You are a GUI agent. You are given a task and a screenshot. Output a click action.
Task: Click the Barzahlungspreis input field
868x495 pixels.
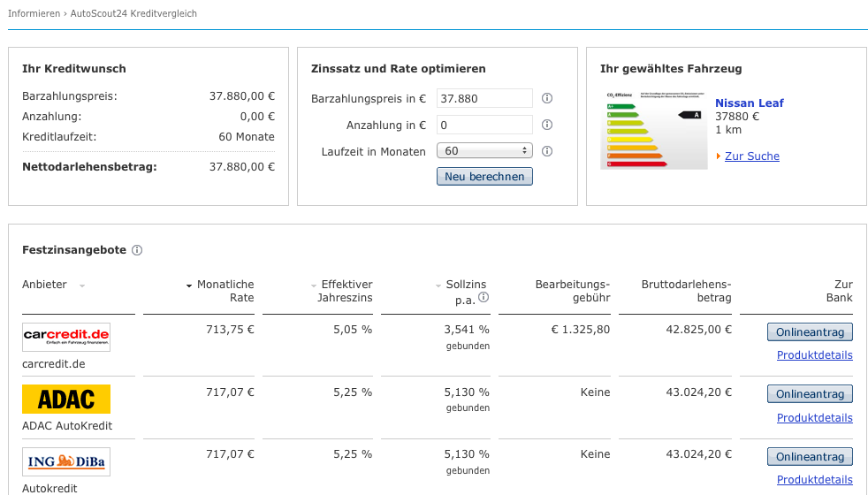click(484, 99)
